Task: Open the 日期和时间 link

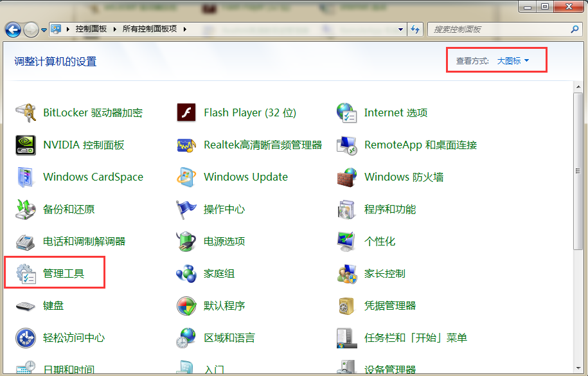Action: point(69,369)
